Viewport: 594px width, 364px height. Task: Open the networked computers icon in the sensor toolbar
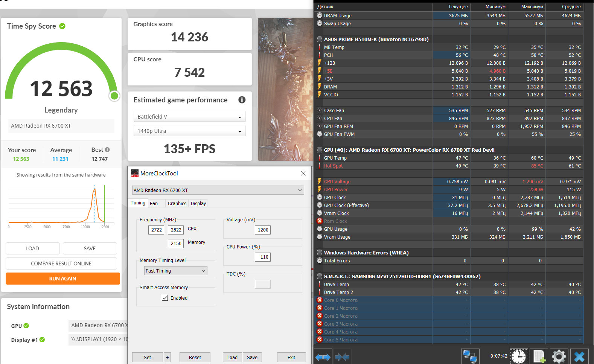[x=470, y=356]
